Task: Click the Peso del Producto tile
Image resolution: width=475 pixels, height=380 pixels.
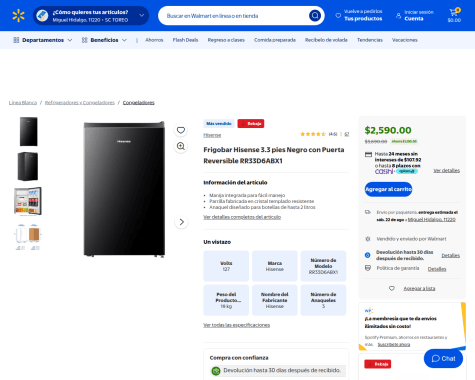Action: pyautogui.click(x=226, y=300)
